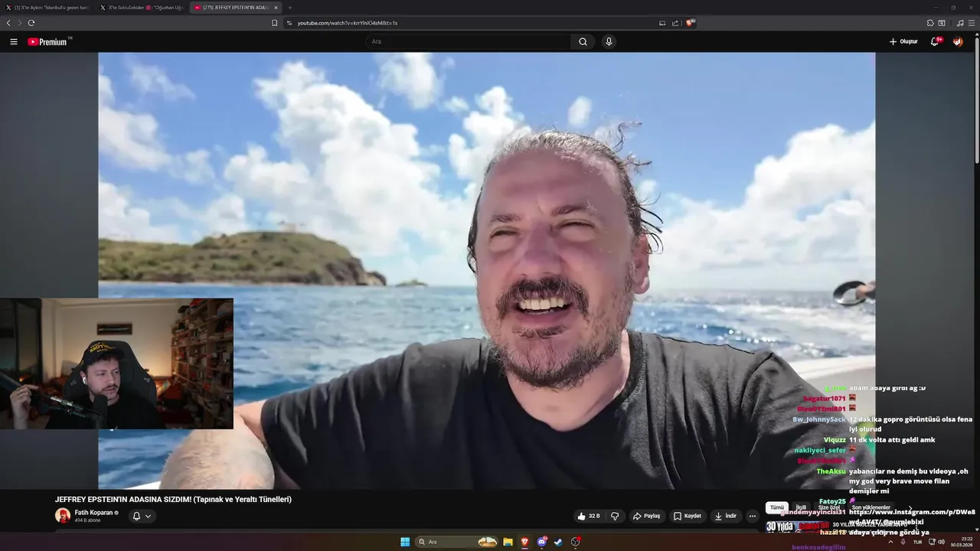Screen dimensions: 980x551
Task: Click video title JEFFREY EPSTEIN'IN ADASINA SIZDIM
Action: point(173,500)
